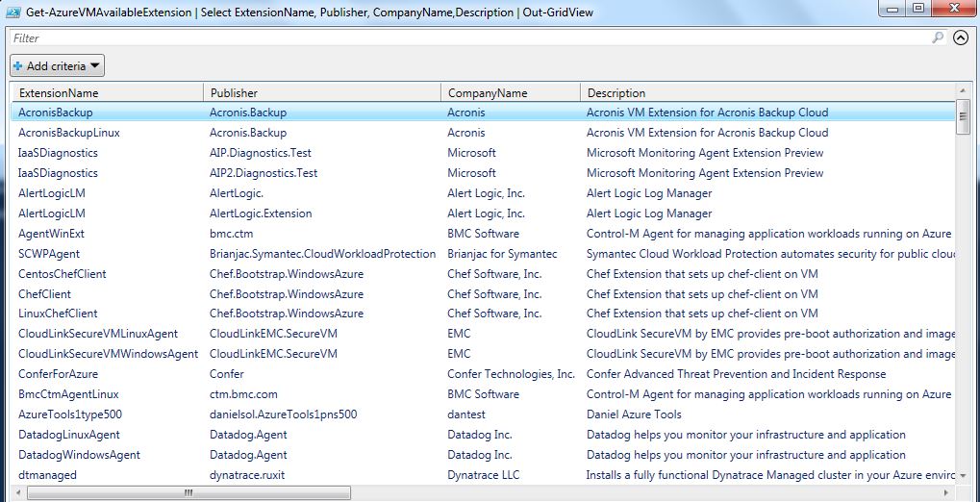Image resolution: width=980 pixels, height=502 pixels.
Task: Sort by ExtensionName column header
Action: 108,92
